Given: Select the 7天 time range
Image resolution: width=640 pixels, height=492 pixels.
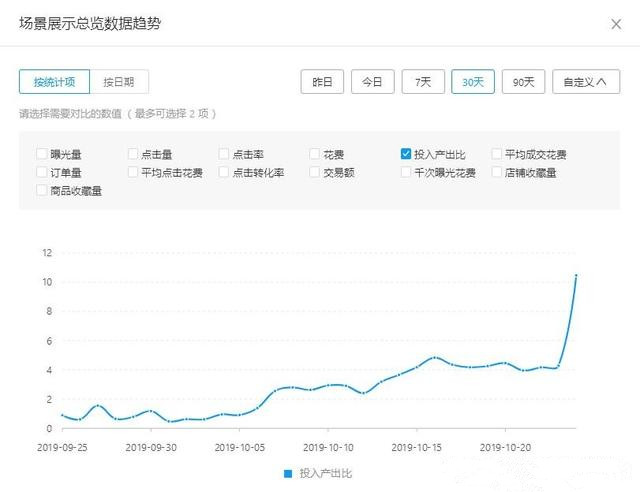Looking at the screenshot, I should tap(423, 82).
